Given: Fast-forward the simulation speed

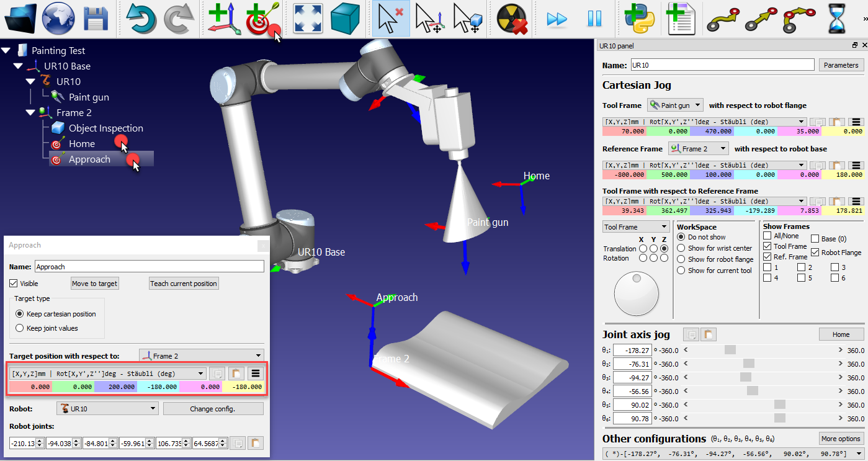Looking at the screenshot, I should (556, 18).
